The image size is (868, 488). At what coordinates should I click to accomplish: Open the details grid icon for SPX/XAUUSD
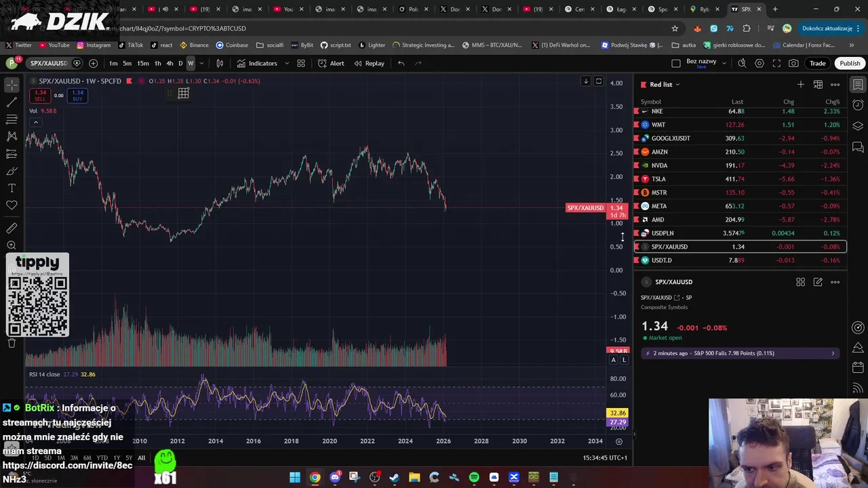click(x=801, y=282)
